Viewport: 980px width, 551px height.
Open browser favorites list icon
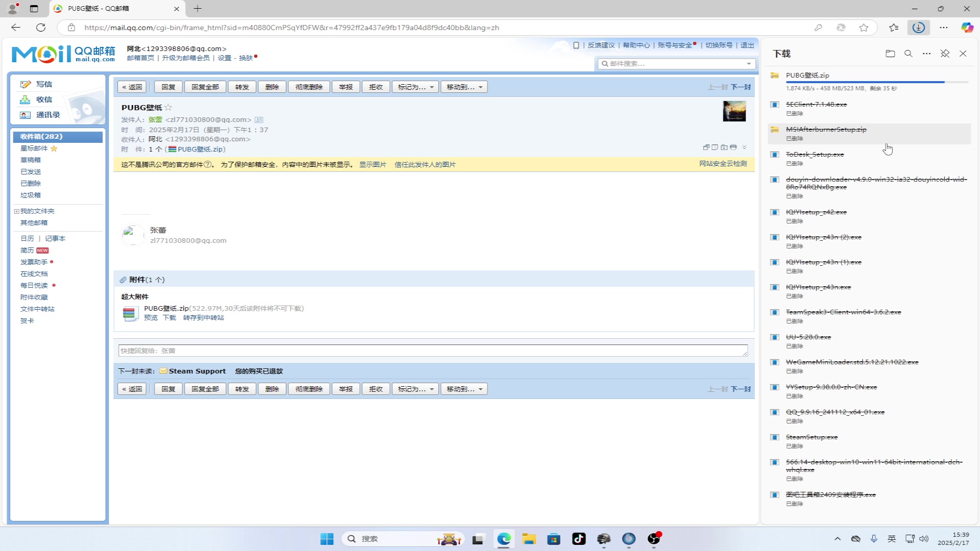[894, 28]
